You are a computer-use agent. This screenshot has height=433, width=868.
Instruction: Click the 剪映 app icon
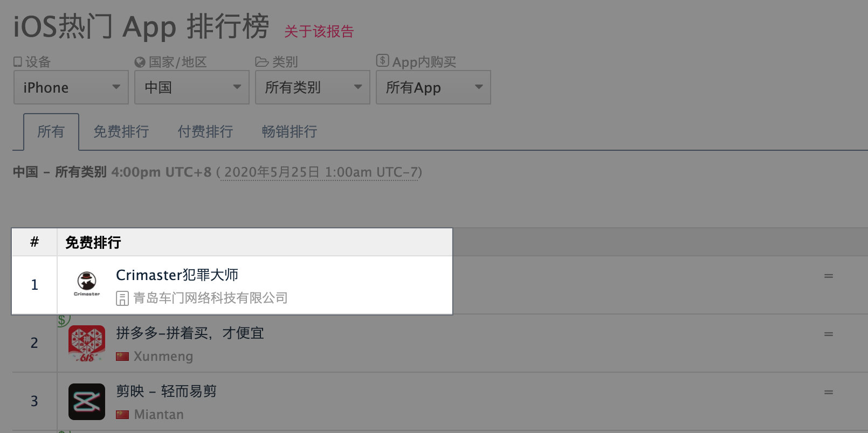pos(87,402)
